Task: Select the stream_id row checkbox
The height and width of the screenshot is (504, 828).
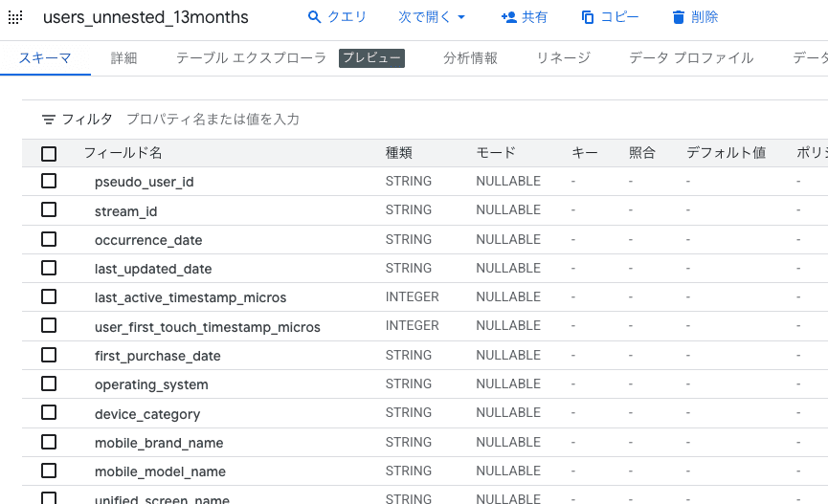Action: tap(49, 210)
